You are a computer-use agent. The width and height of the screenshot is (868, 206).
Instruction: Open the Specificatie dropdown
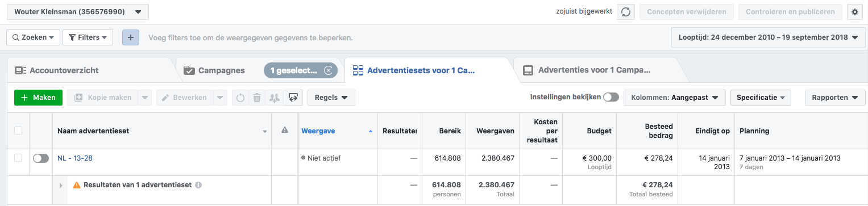point(761,98)
